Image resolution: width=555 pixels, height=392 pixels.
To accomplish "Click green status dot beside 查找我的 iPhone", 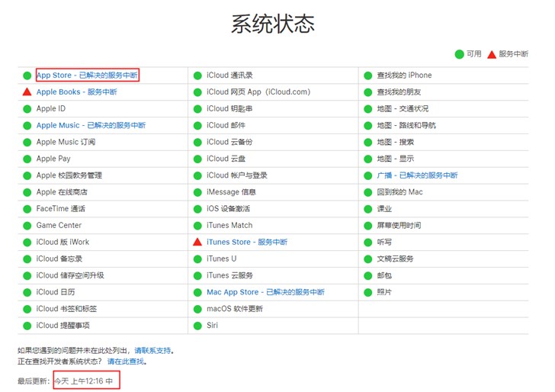I will click(x=368, y=76).
